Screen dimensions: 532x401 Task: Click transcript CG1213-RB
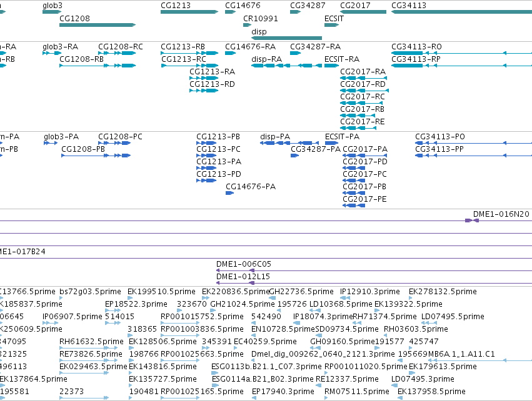click(x=183, y=46)
